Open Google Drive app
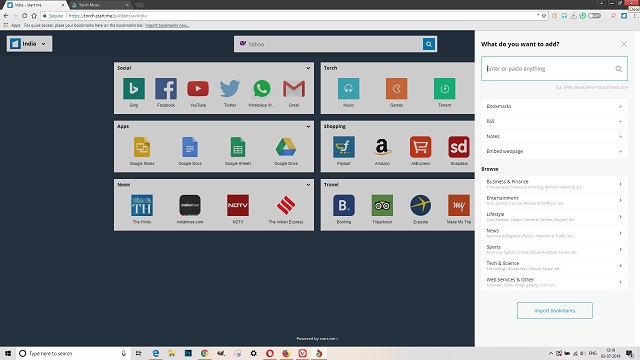 coord(286,147)
